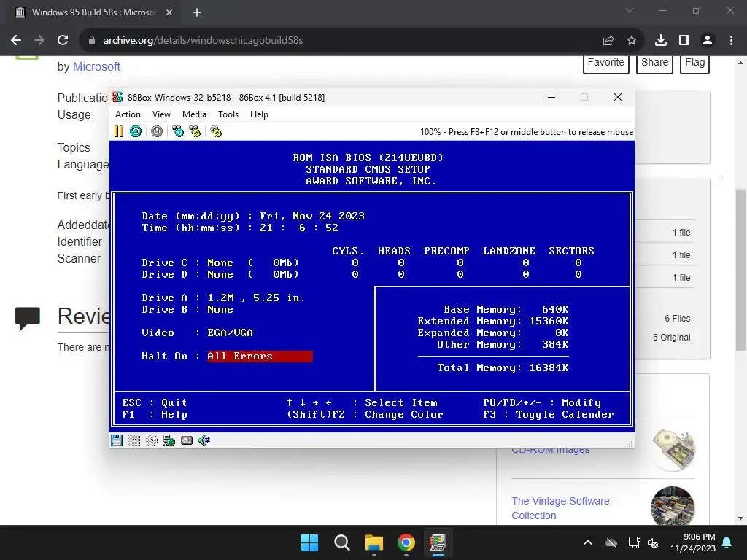Click the Share button on archive.org
This screenshot has height=560, width=747.
[654, 64]
